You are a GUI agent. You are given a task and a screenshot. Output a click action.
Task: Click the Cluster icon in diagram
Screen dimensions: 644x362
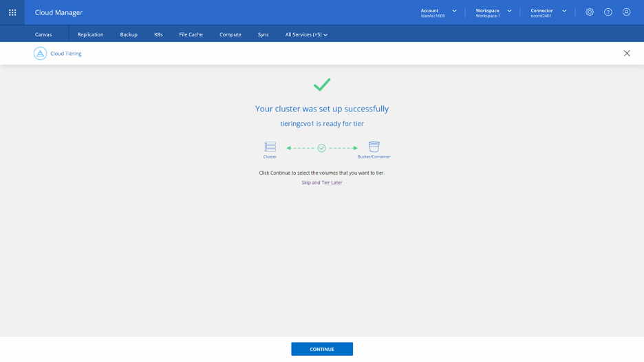click(x=270, y=147)
